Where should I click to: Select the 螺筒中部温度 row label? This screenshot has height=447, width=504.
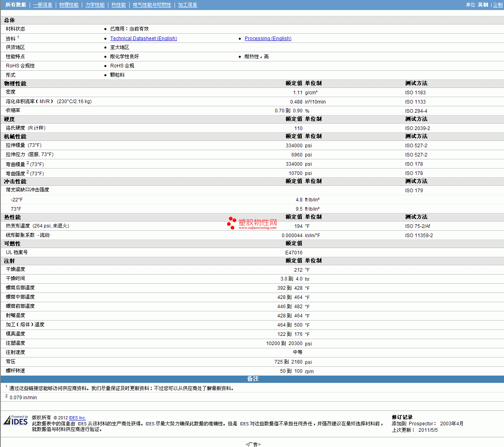[x=20, y=297]
